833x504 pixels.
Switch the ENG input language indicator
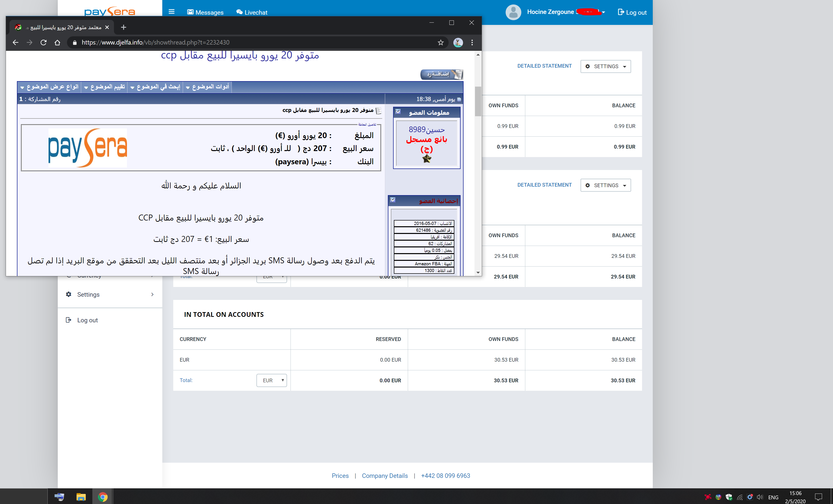(773, 497)
